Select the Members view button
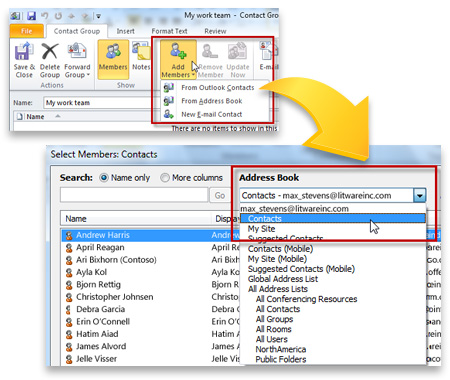Image resolution: width=450 pixels, height=380 pixels. (113, 60)
